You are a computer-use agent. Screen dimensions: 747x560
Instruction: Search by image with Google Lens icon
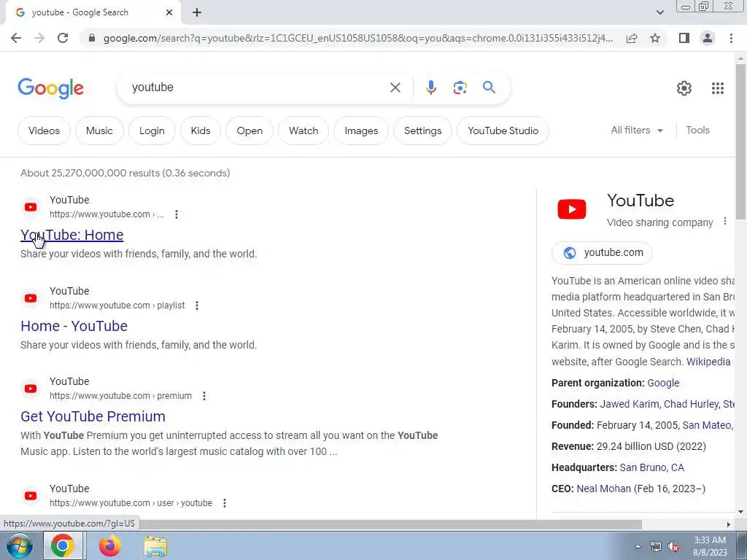click(x=460, y=87)
